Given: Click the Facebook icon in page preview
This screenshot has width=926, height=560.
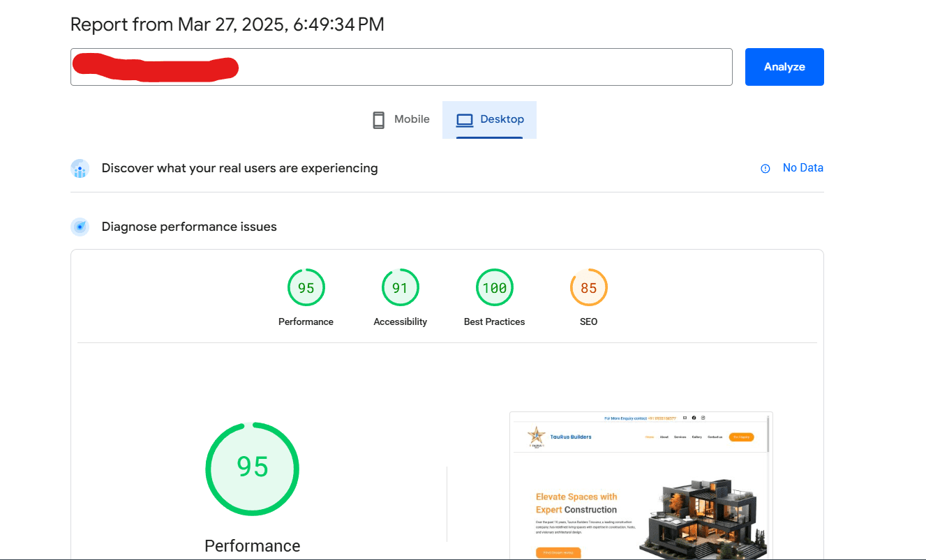Looking at the screenshot, I should pos(694,418).
